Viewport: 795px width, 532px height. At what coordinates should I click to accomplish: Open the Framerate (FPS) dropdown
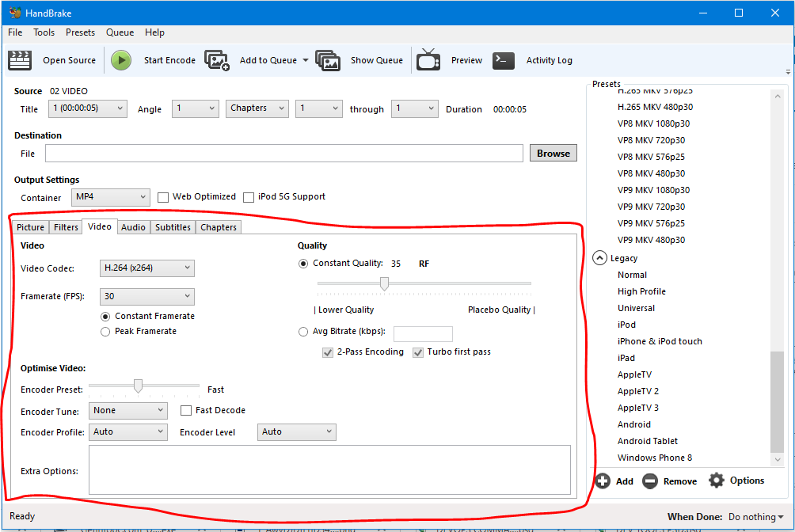point(147,296)
